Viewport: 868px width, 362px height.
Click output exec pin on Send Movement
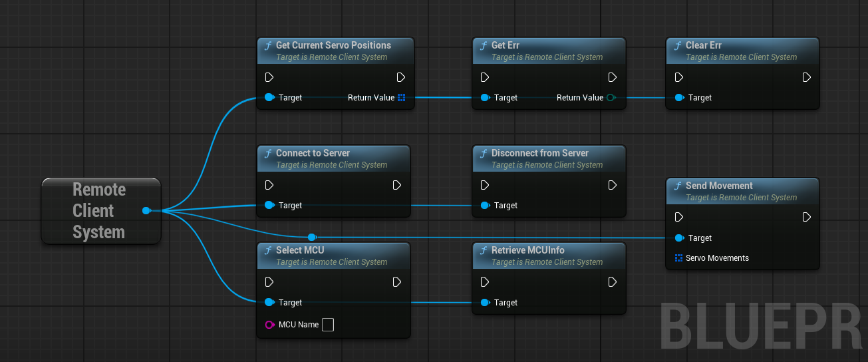coord(806,217)
